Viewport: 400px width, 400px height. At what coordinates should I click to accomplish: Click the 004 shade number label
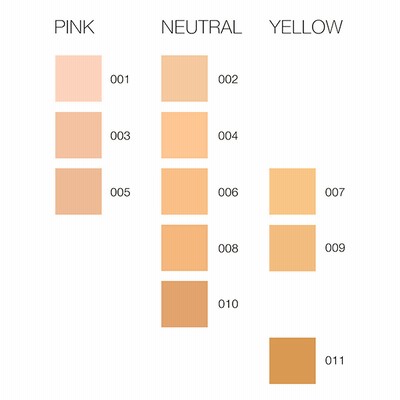pyautogui.click(x=228, y=136)
